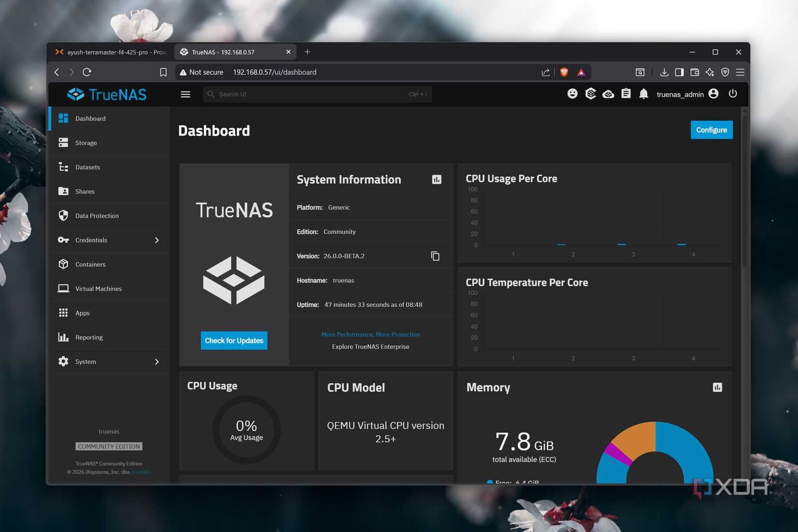Click the Not secure warning indicator
The width and height of the screenshot is (798, 532).
[202, 72]
